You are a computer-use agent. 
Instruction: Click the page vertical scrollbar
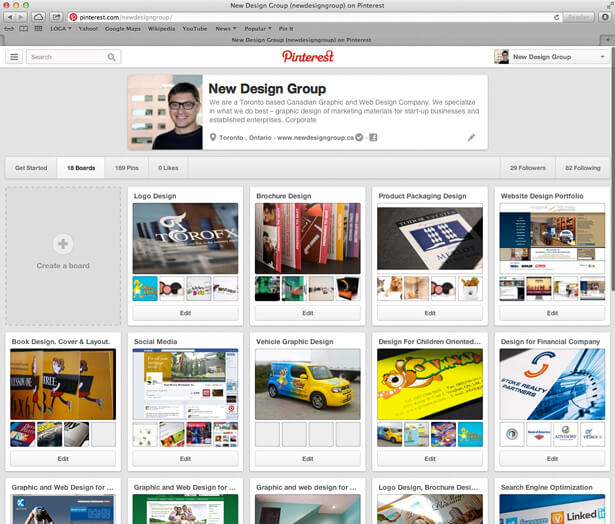pos(613,169)
